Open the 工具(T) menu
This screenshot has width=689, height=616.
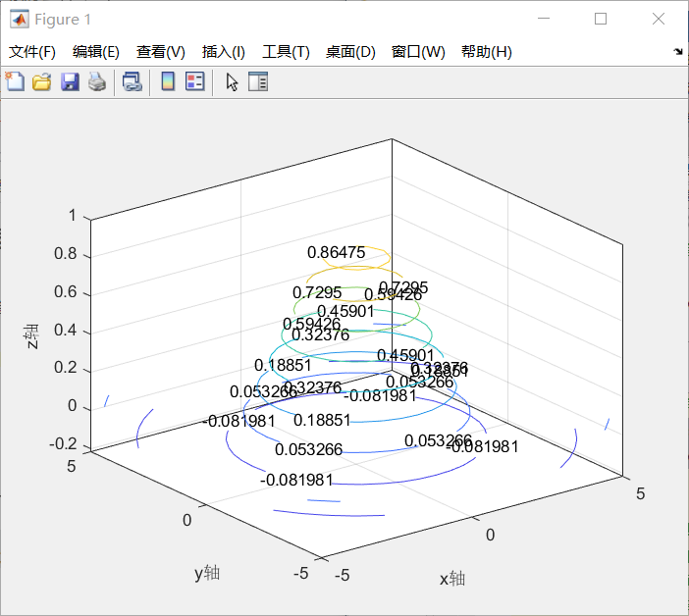point(286,52)
